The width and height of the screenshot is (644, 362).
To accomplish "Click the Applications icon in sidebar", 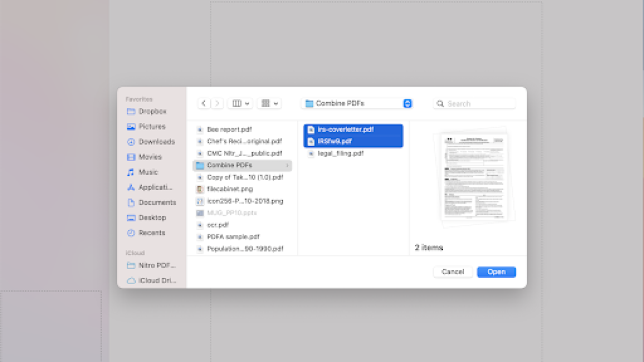I will (131, 187).
